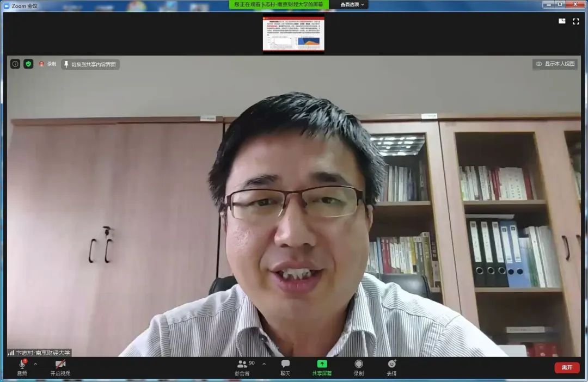The height and width of the screenshot is (382, 588).
Task: Open the 参会者 participants list
Action: tap(242, 367)
